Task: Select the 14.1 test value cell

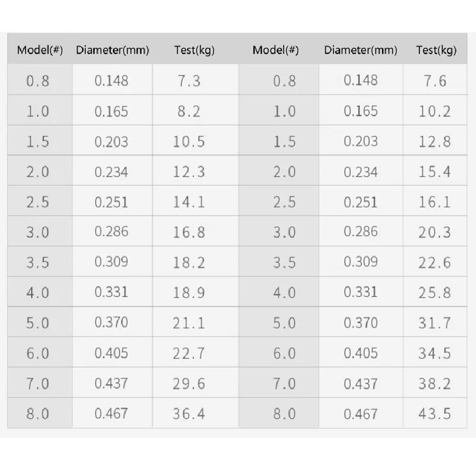Action: [189, 202]
